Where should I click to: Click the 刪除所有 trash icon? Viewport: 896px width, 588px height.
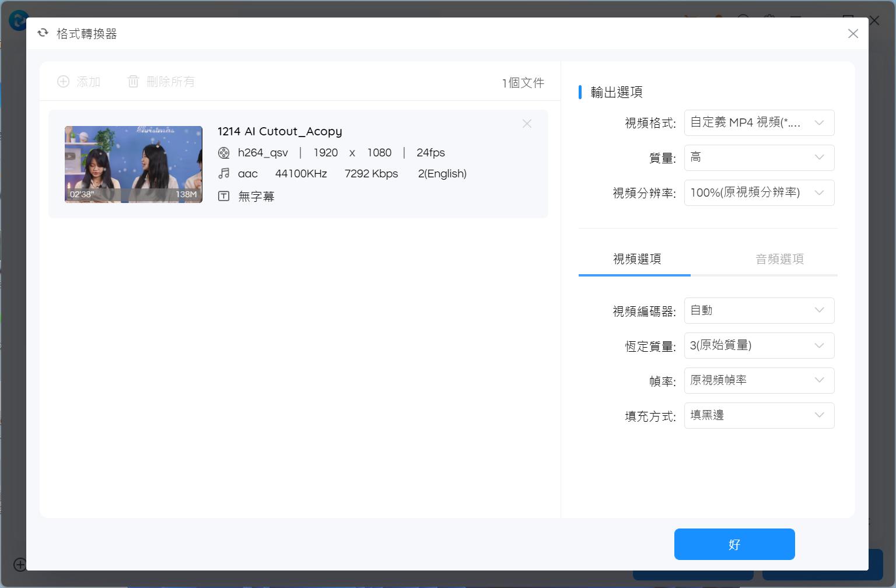(133, 82)
